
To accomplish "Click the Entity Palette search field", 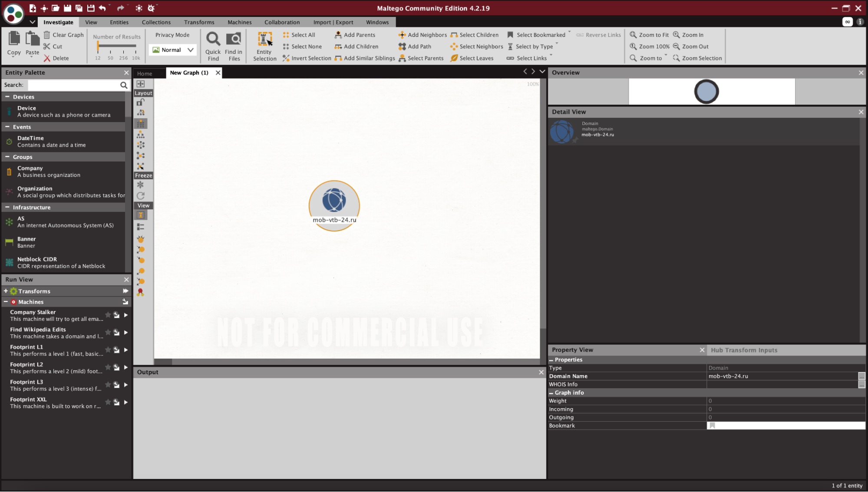I will click(74, 85).
